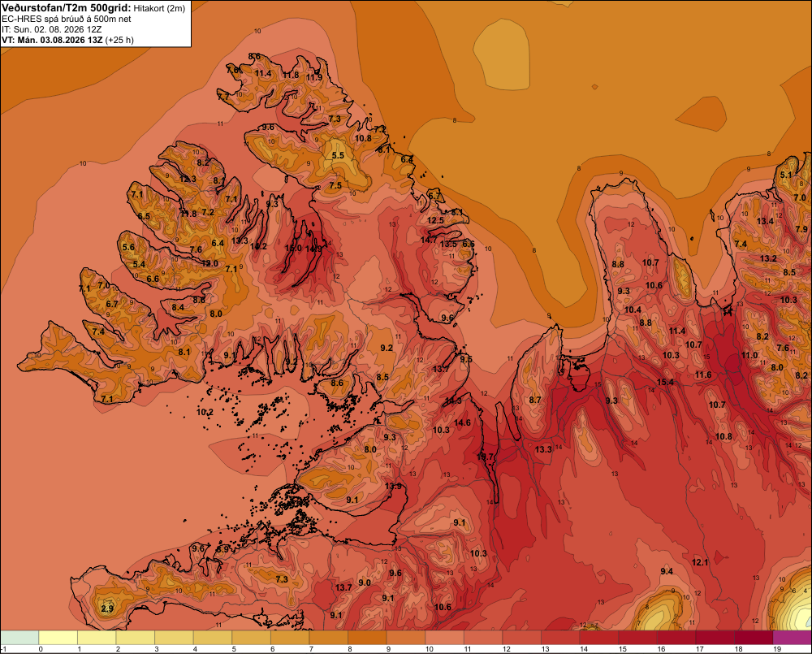Image resolution: width=812 pixels, height=654 pixels.
Task: Select the 9.5 temperature reading
Action: pos(466,360)
